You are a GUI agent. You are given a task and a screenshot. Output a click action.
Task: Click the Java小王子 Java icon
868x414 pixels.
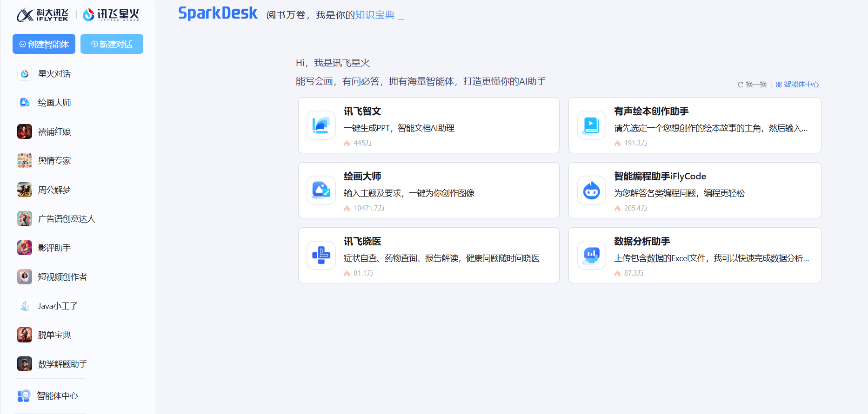coord(25,306)
